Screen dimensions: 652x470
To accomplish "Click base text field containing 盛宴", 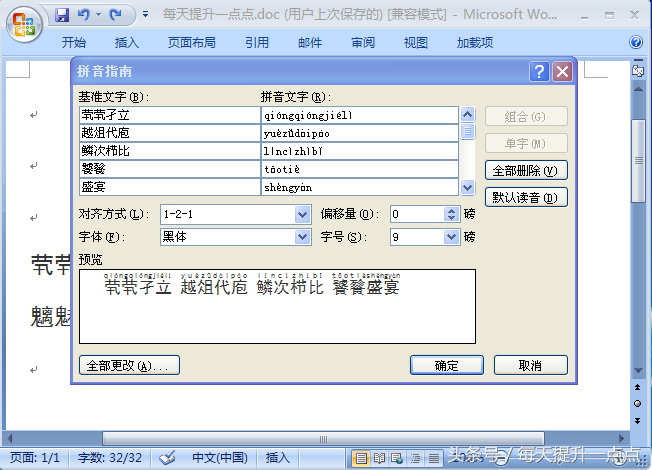I will point(170,187).
